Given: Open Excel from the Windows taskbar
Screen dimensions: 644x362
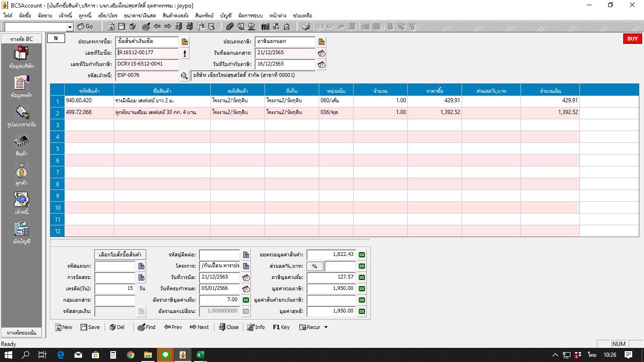Looking at the screenshot, I should 200,355.
